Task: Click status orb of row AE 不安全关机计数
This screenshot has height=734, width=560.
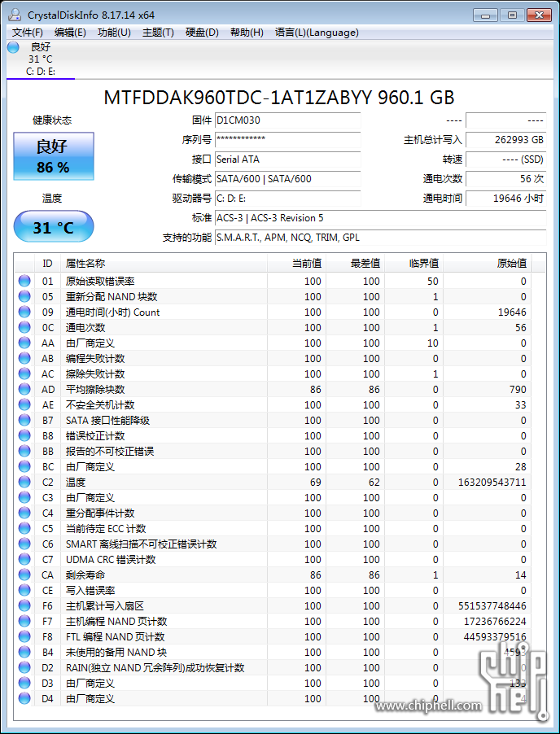Action: (x=24, y=405)
